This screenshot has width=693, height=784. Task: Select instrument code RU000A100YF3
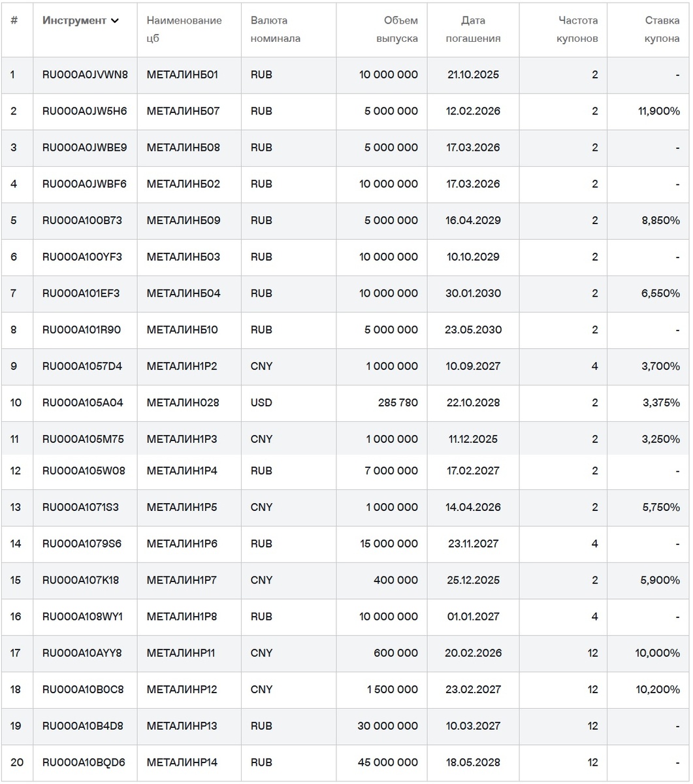click(82, 258)
